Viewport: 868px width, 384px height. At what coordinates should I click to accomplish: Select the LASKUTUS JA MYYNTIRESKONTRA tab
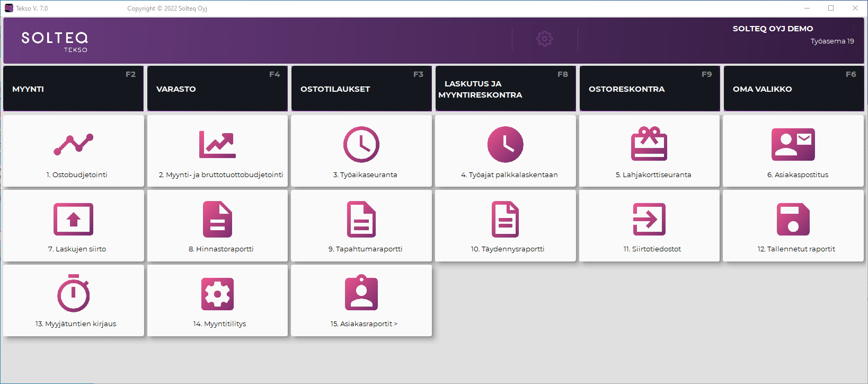506,89
